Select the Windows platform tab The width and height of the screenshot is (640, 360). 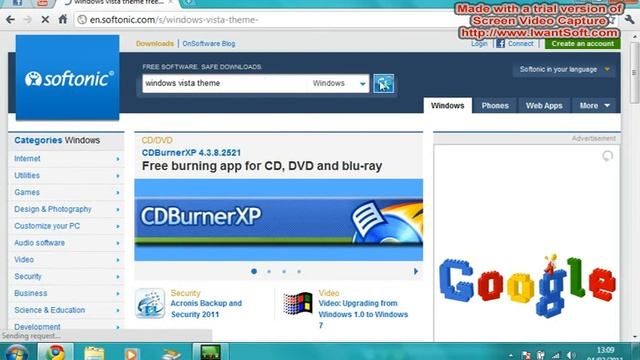448,106
